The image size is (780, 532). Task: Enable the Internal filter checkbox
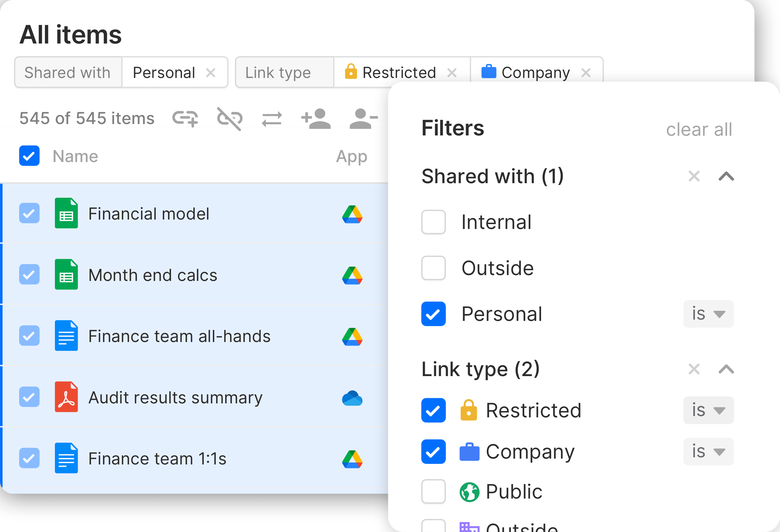pyautogui.click(x=433, y=222)
